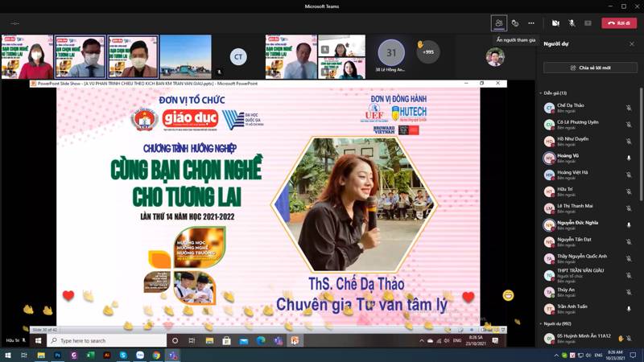Hide the participants panel icon

coord(499,23)
